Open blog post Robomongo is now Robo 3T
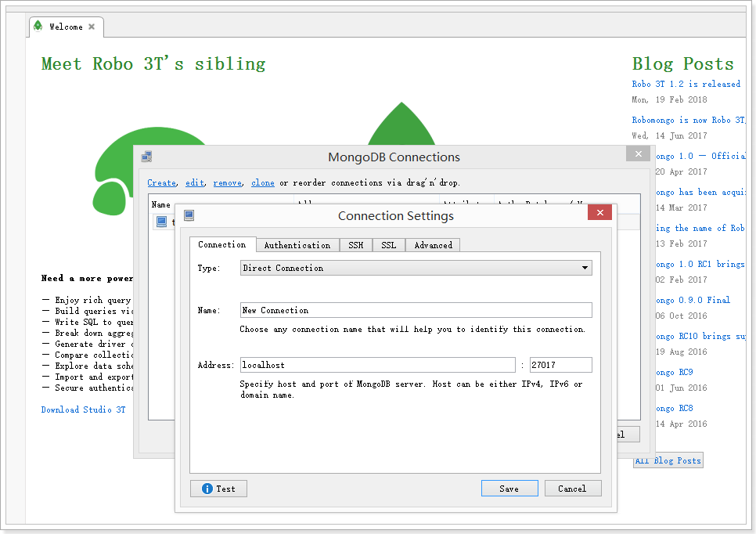This screenshot has height=534, width=756. tap(689, 120)
